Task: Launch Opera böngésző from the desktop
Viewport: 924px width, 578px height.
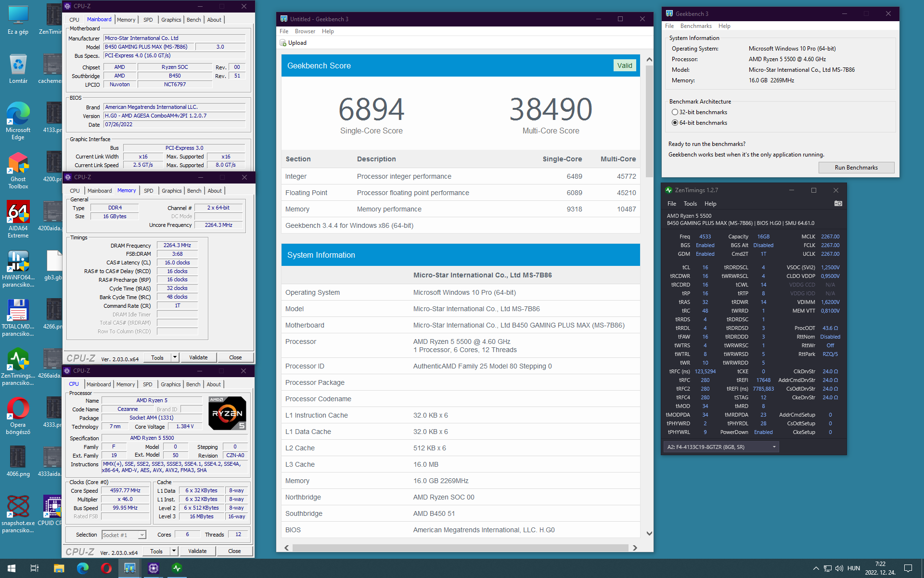Action: pyautogui.click(x=18, y=416)
